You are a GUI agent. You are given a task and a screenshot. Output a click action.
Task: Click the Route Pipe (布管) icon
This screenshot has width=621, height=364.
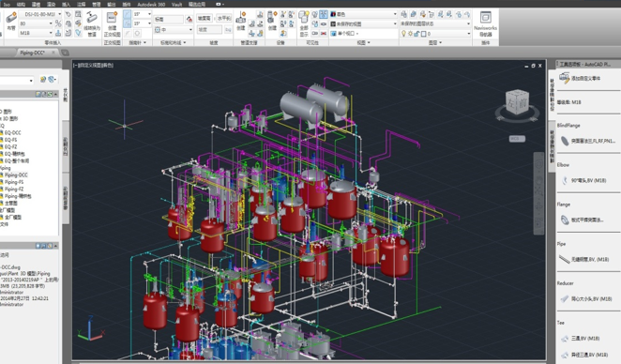tap(11, 21)
